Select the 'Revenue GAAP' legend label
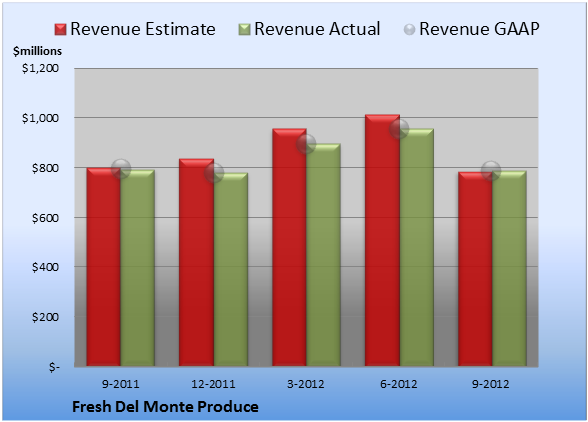 click(479, 29)
